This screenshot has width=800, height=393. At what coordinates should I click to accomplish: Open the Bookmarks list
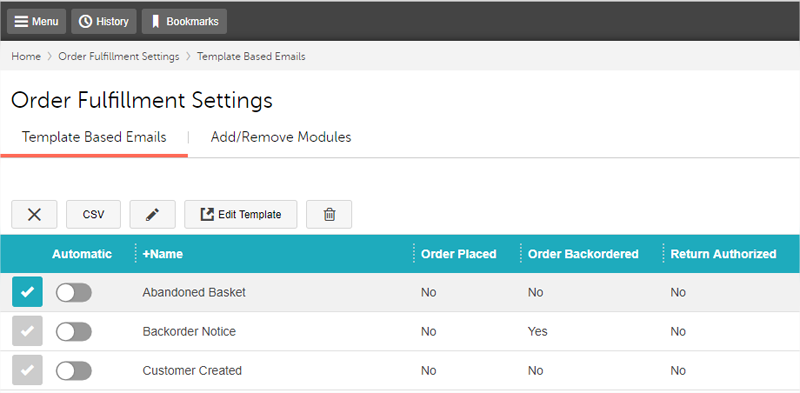click(x=184, y=21)
